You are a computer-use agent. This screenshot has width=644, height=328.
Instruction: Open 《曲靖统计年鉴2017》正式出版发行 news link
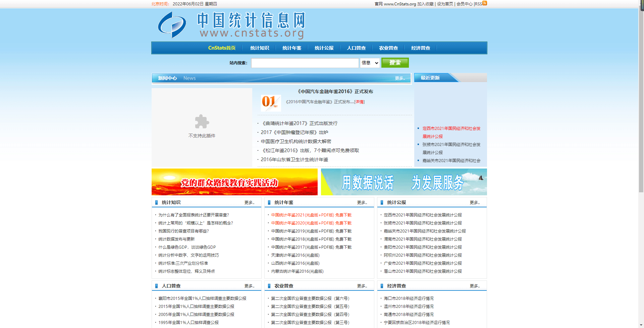click(299, 123)
